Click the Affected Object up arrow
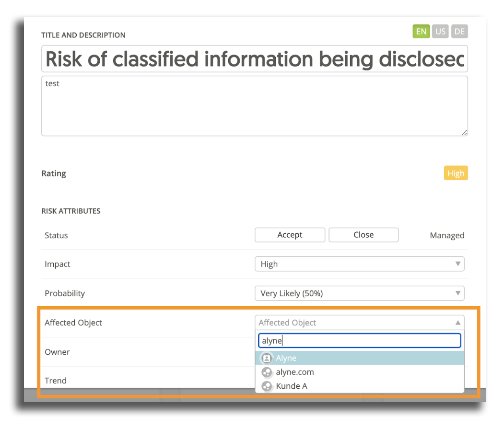Viewport: 504px width, 428px height. coord(458,323)
